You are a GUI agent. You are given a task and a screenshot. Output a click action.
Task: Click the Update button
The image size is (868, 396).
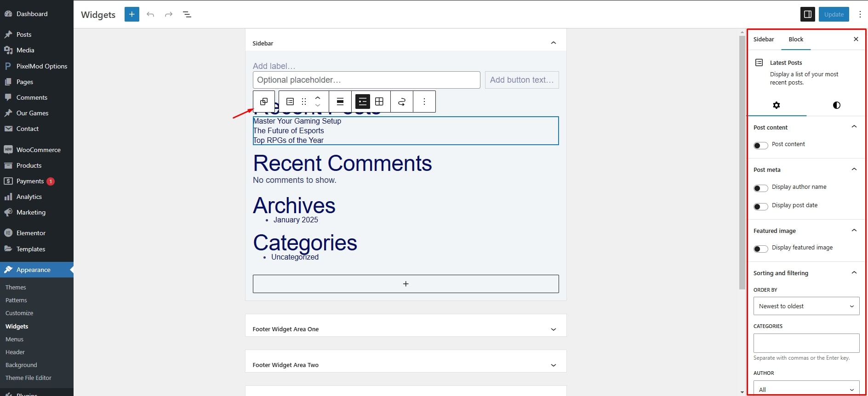point(834,14)
